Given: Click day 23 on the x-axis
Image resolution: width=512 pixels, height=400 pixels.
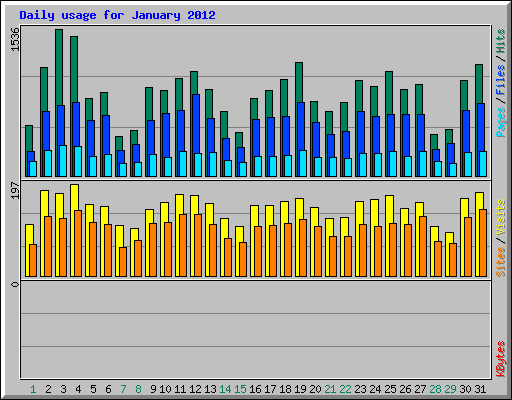Looking at the screenshot, I should coord(360,389).
